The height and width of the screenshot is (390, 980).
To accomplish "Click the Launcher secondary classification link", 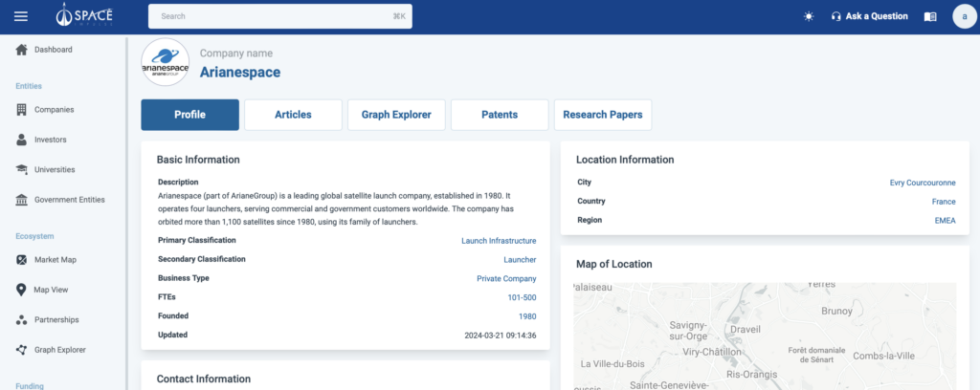I will tap(520, 260).
